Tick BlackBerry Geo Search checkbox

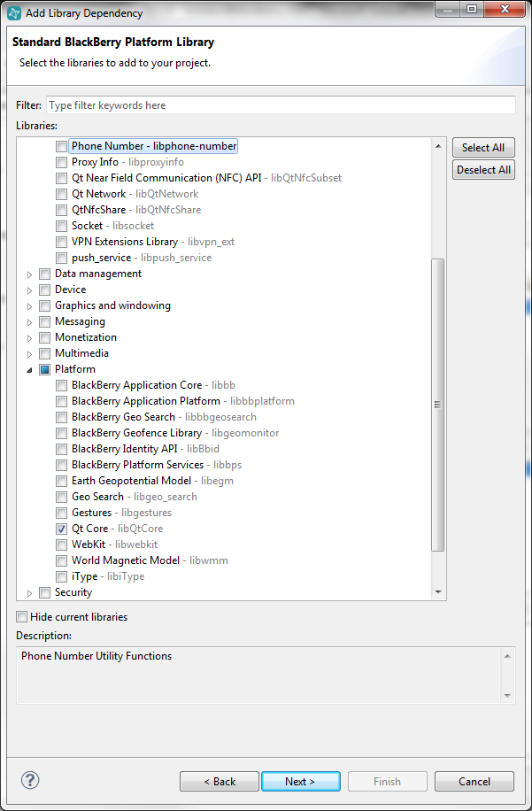pos(62,417)
